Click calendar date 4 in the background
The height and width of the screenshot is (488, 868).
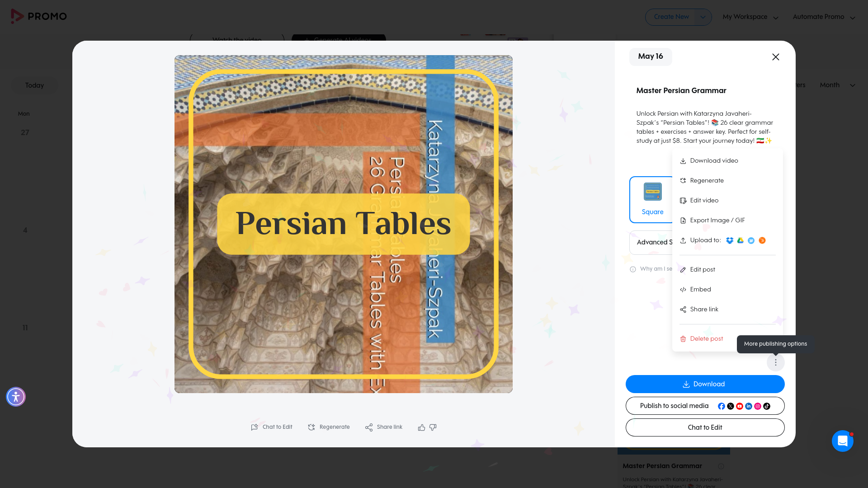click(x=25, y=230)
